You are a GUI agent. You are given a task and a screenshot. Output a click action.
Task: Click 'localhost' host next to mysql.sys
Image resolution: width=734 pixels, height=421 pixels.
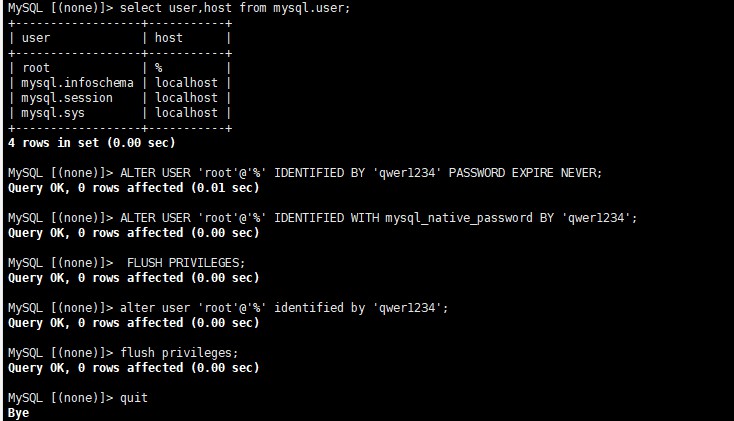coord(186,113)
